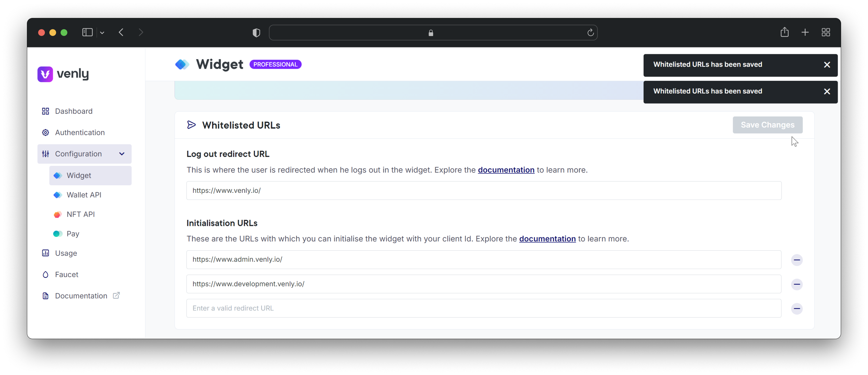Remove the empty initialisation URL field
The width and height of the screenshot is (868, 375).
[x=796, y=308]
